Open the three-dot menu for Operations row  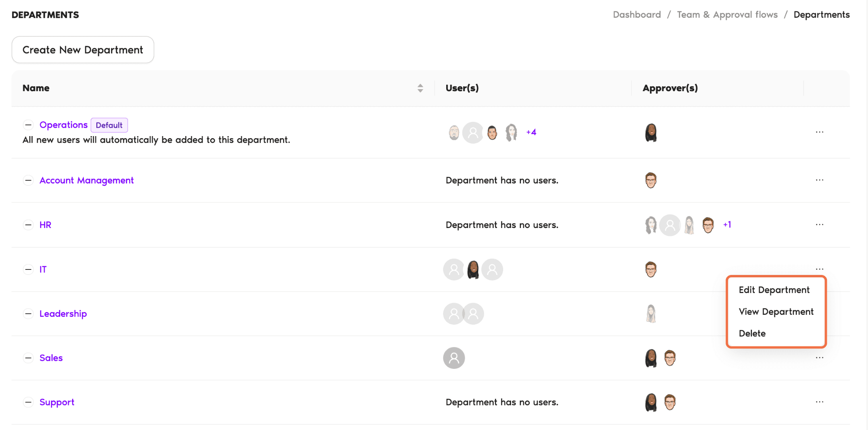point(819,132)
